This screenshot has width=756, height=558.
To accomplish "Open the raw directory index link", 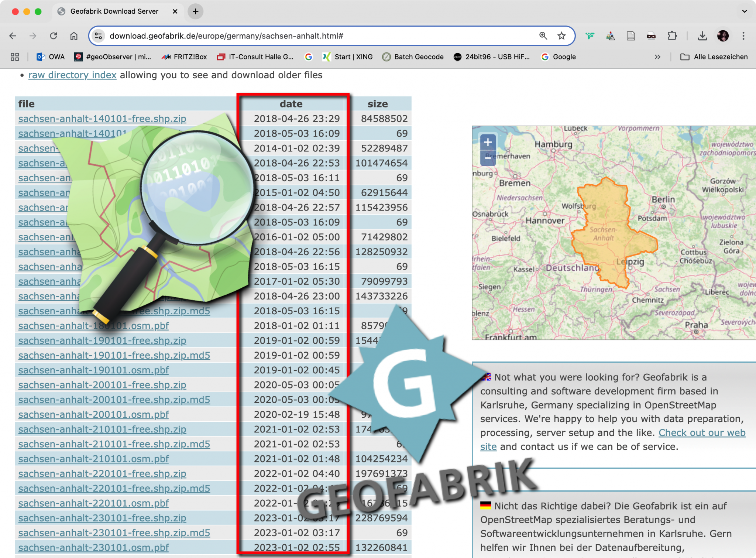I will point(72,75).
